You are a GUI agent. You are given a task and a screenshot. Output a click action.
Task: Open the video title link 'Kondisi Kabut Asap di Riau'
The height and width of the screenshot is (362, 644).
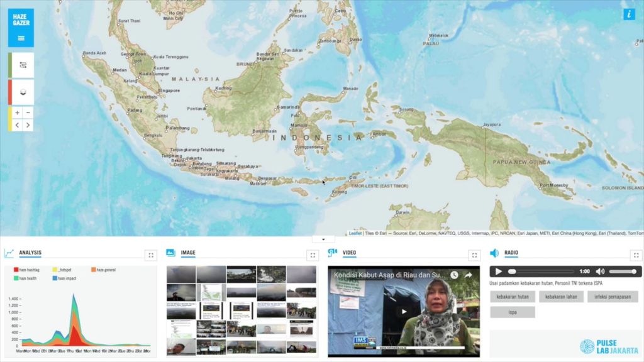(389, 275)
